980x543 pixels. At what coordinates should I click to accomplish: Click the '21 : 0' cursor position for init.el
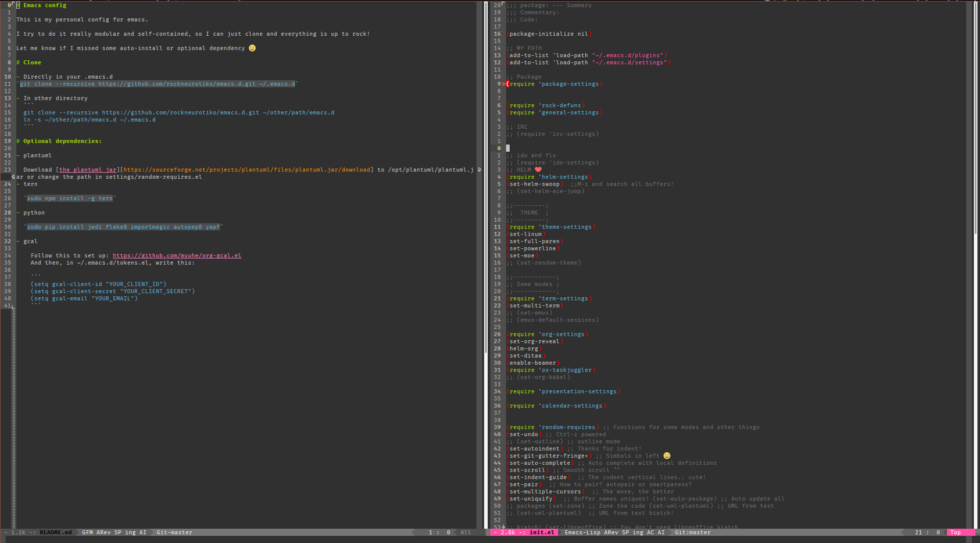[927, 532]
